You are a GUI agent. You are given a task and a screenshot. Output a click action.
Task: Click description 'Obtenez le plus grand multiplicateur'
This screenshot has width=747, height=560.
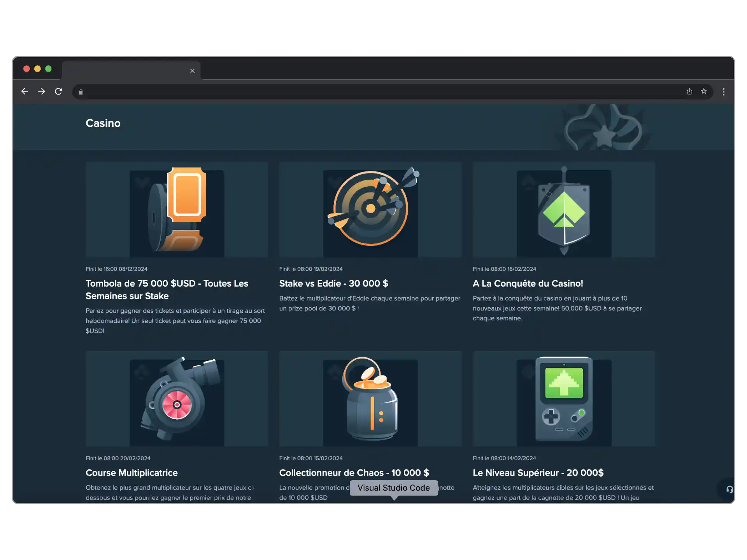[x=170, y=493]
